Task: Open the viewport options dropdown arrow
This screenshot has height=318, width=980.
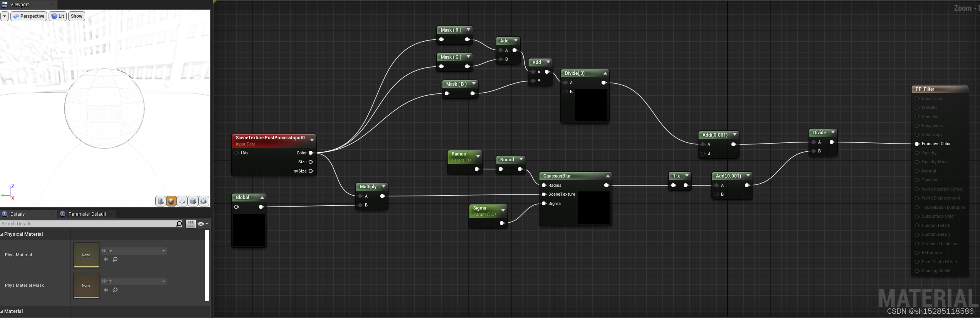Action: [5, 16]
